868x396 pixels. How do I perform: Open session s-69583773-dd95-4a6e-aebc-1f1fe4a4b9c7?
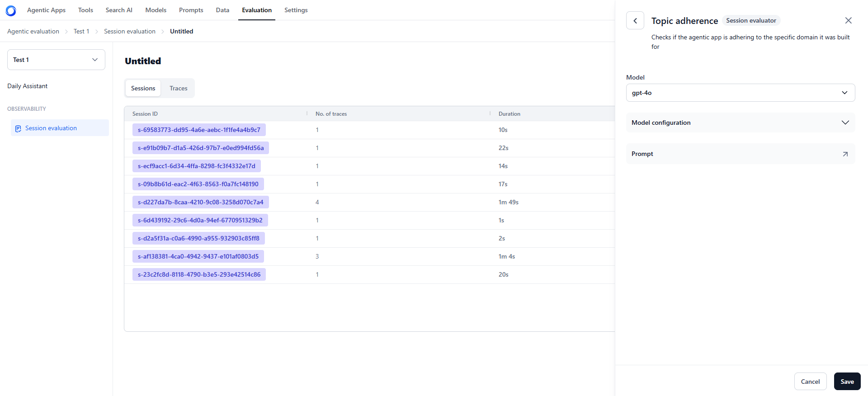point(199,130)
